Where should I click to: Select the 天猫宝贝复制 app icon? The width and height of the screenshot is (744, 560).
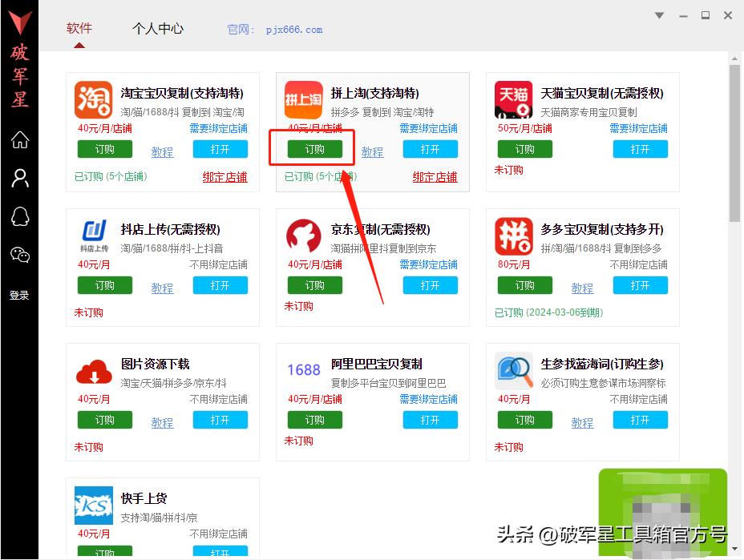[x=513, y=99]
